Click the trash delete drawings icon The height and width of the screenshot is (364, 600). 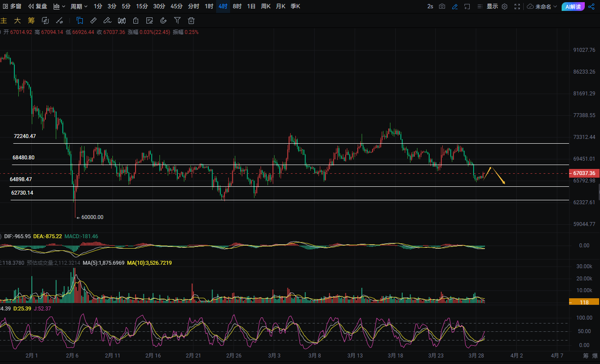pyautogui.click(x=191, y=20)
